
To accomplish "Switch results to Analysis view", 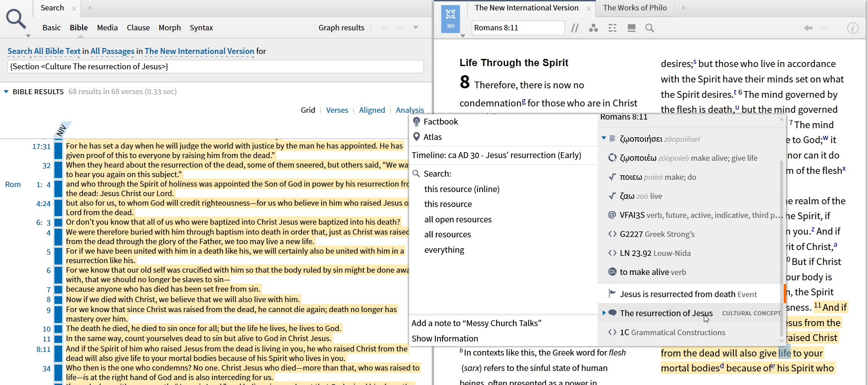I will [410, 110].
